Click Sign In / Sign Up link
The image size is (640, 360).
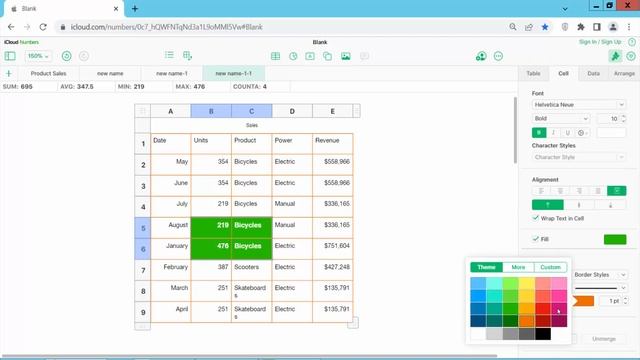(x=600, y=42)
